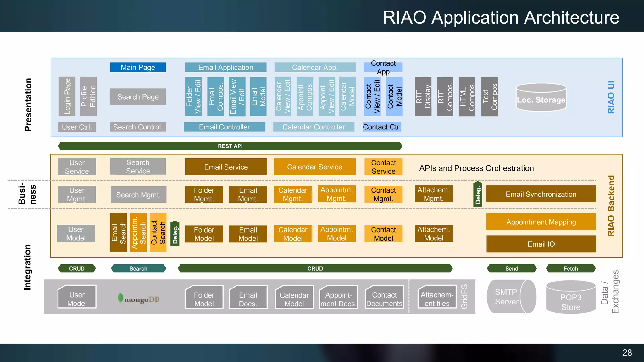Select the green Search connector arrow

[x=138, y=269]
